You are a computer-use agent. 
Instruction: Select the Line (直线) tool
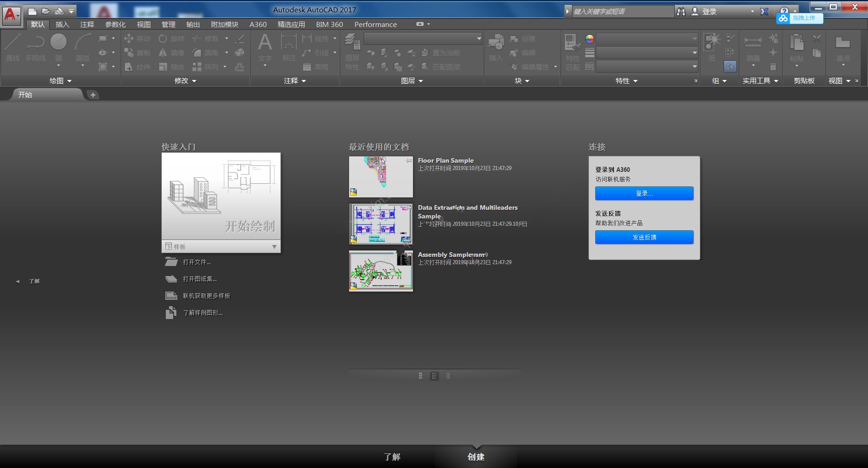tap(13, 48)
